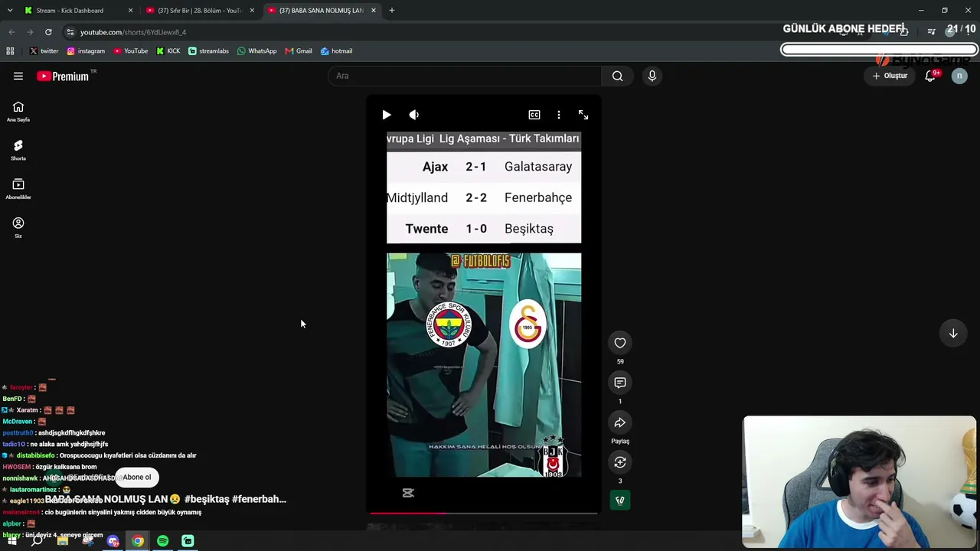Open the short's sound thumbnail
Image resolution: width=980 pixels, height=551 pixels.
pos(620,500)
